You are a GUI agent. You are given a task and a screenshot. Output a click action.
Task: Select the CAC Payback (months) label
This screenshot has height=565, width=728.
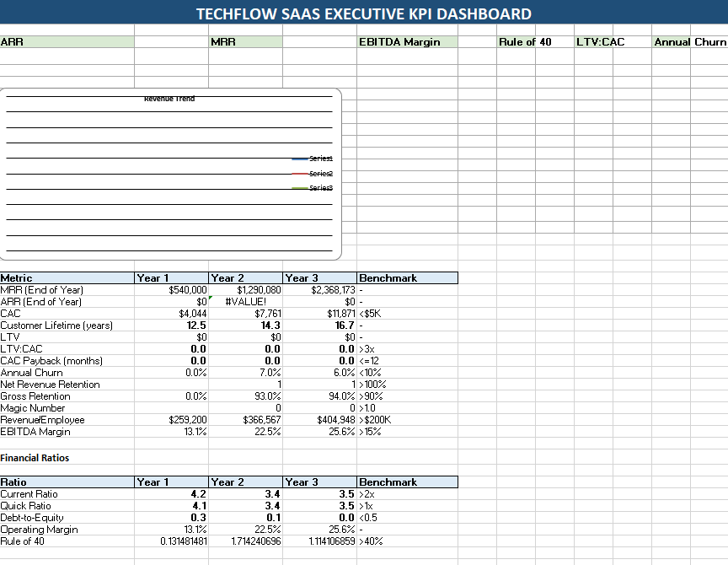(67, 361)
